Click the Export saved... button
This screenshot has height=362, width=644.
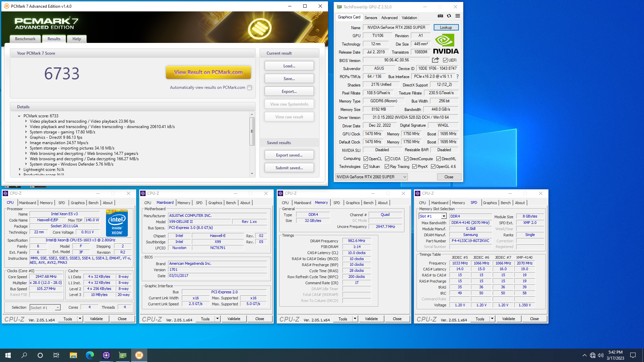point(289,155)
